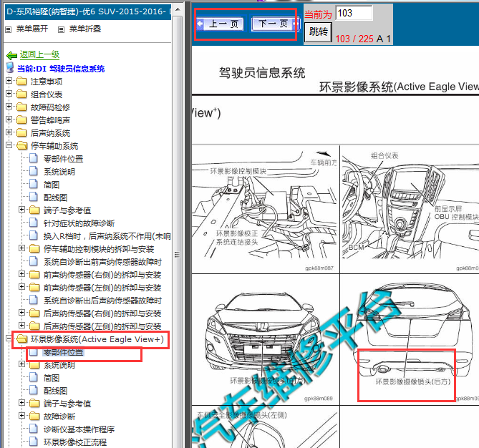Click the 菜单折叠 list icon

tap(62, 29)
